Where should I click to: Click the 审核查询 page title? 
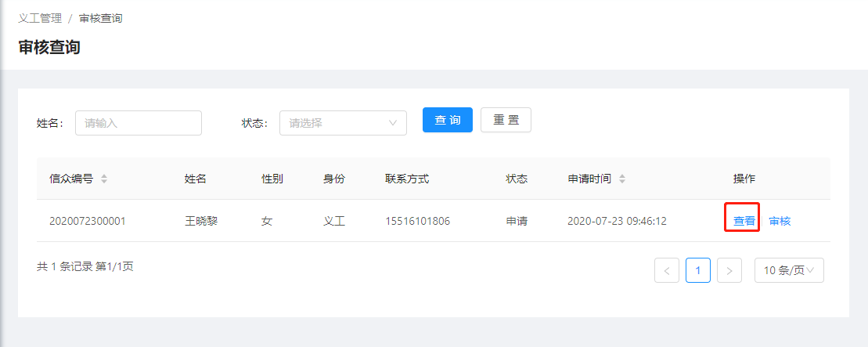(x=49, y=47)
